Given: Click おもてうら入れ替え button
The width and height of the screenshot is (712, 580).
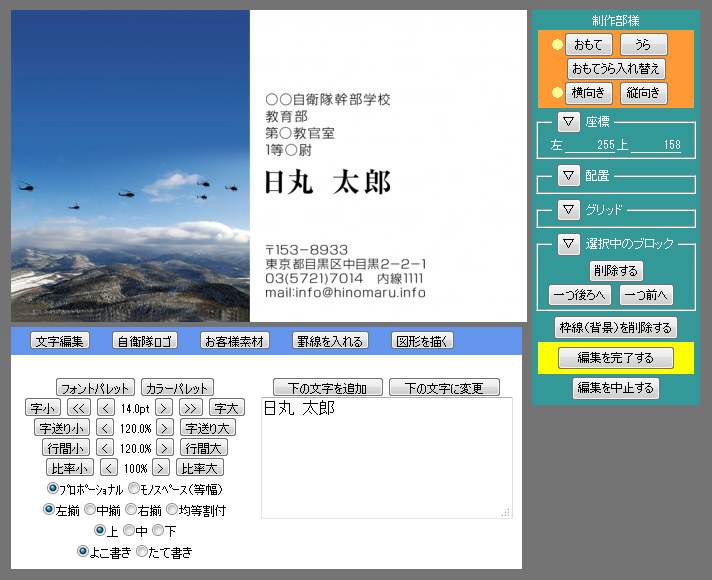Looking at the screenshot, I should click(x=616, y=69).
